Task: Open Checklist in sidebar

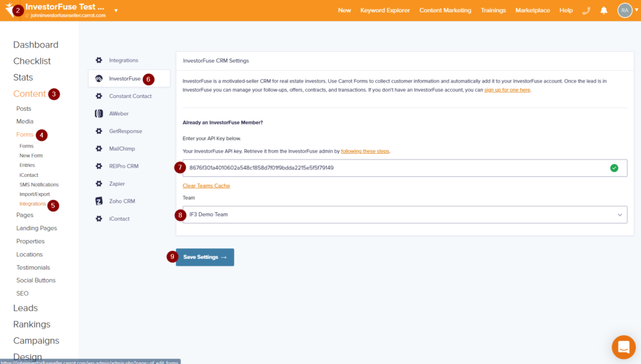Action: pyautogui.click(x=32, y=61)
